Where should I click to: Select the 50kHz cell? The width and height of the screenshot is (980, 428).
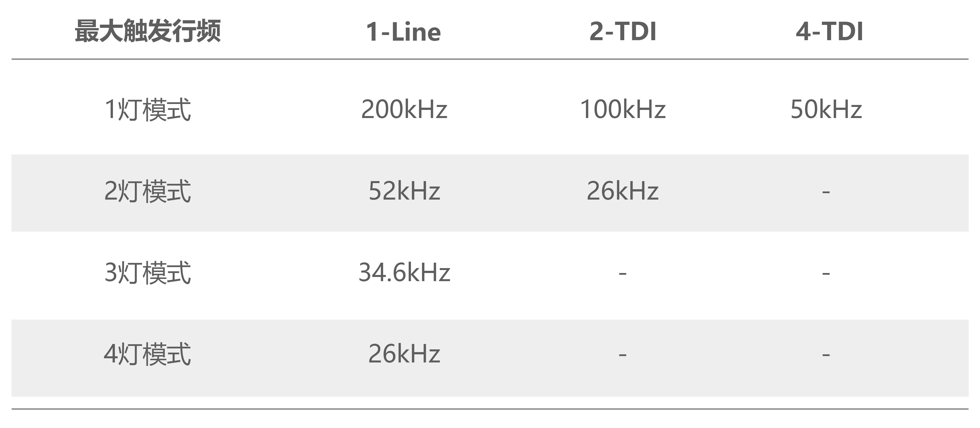826,109
